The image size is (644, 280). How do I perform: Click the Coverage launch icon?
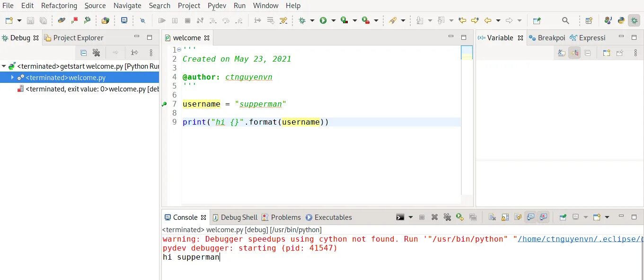click(x=344, y=20)
